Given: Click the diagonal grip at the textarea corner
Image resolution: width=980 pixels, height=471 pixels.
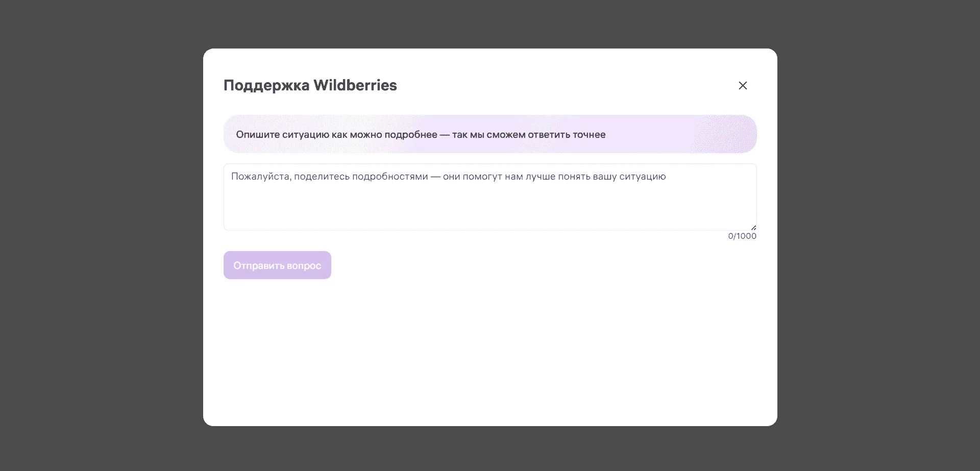Looking at the screenshot, I should point(753,228).
